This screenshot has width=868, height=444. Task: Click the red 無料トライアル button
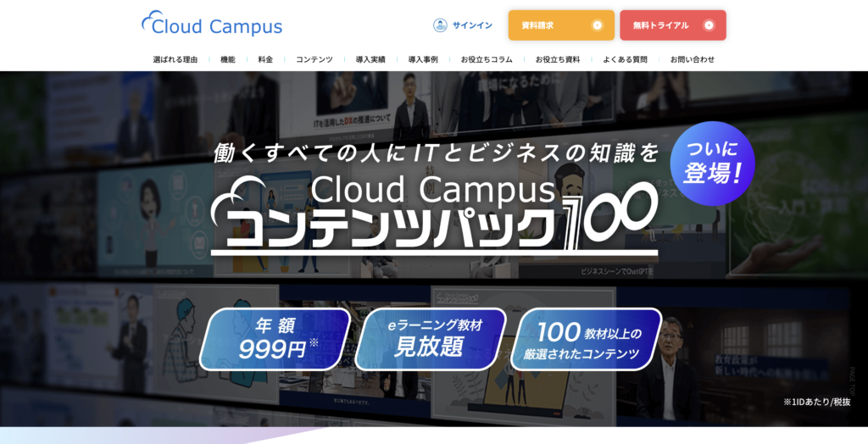pos(673,25)
